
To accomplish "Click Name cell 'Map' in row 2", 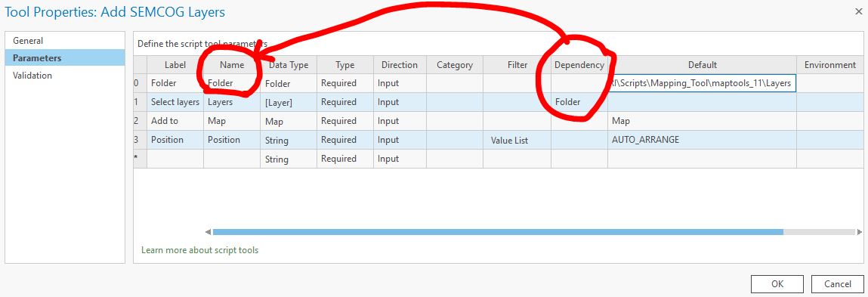I will click(x=232, y=121).
